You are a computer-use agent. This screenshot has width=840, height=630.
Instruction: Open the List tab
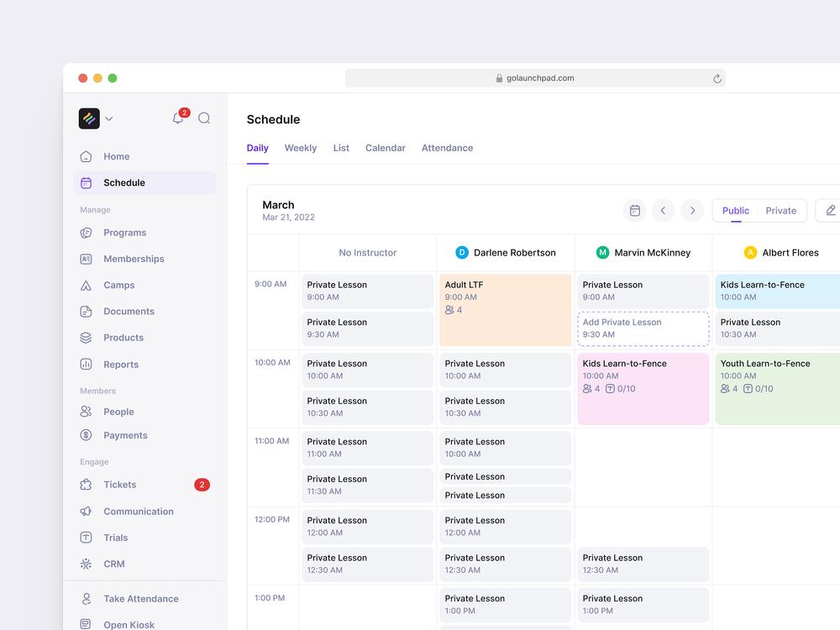[341, 148]
